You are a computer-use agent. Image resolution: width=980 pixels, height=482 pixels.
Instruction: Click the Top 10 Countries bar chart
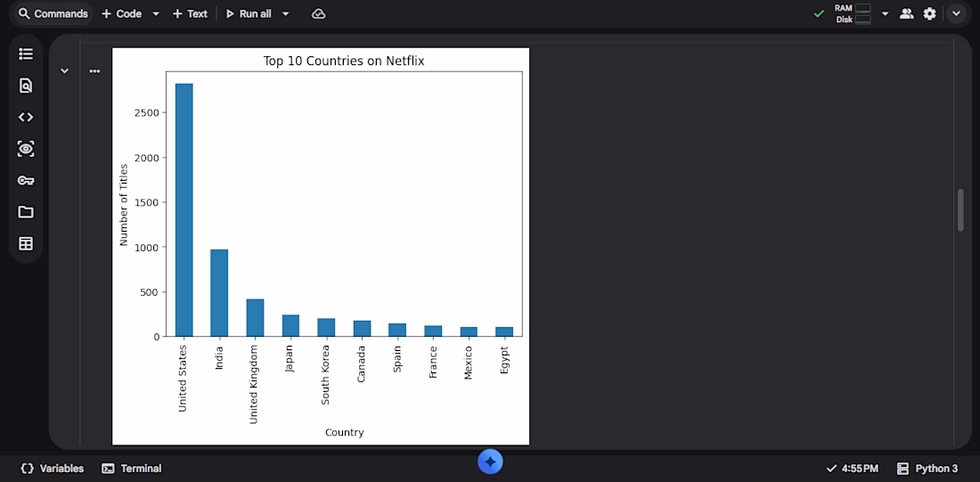(321, 246)
